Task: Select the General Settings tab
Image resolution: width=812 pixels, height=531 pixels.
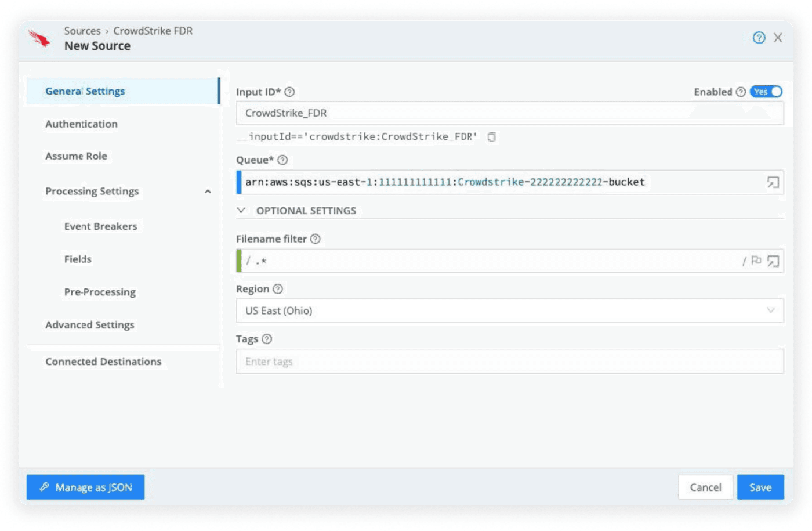Action: [123, 91]
